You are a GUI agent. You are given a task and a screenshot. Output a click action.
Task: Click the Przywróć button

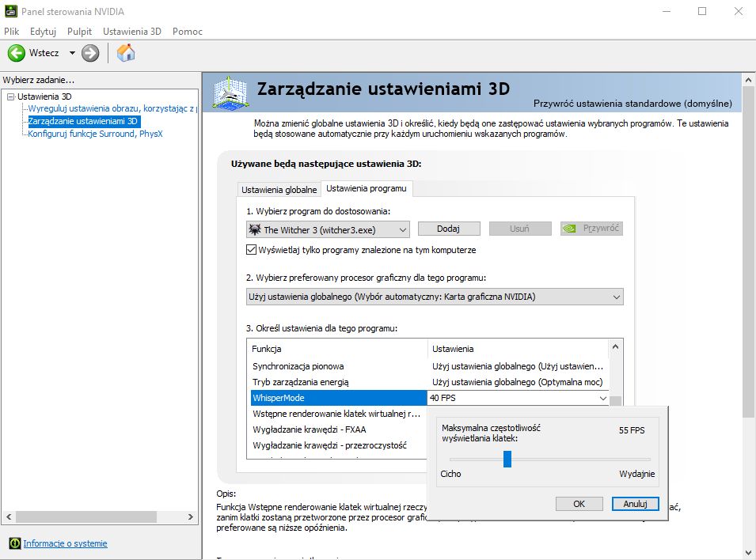[x=591, y=229]
